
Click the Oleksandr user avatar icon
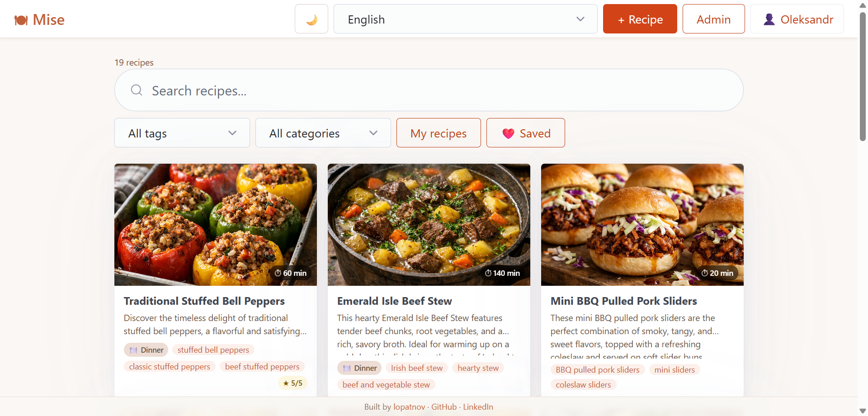point(769,19)
